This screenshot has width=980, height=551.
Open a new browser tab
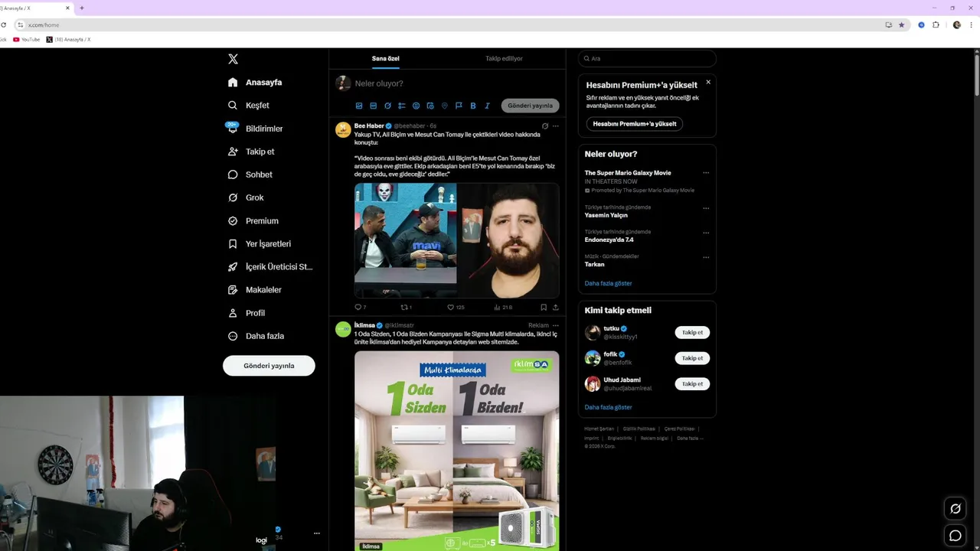click(x=82, y=8)
